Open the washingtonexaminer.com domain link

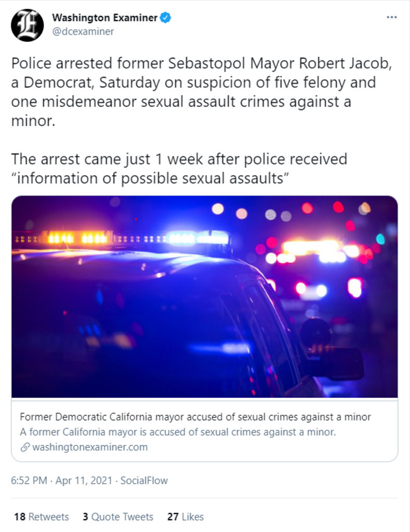pos(90,447)
